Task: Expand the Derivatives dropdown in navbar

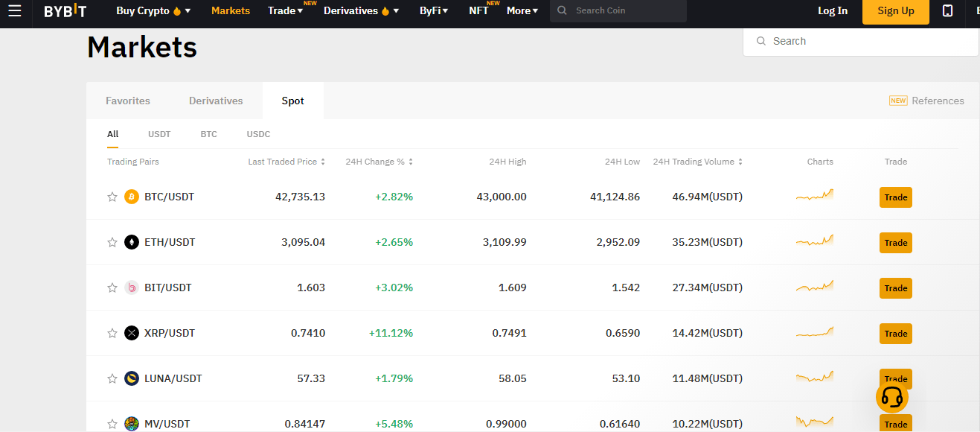Action: pos(362,10)
